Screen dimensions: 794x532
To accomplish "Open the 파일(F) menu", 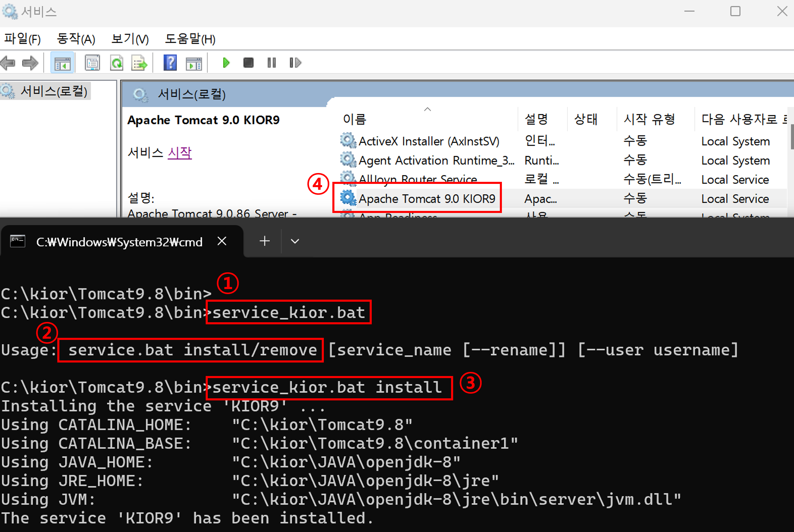I will coord(22,39).
